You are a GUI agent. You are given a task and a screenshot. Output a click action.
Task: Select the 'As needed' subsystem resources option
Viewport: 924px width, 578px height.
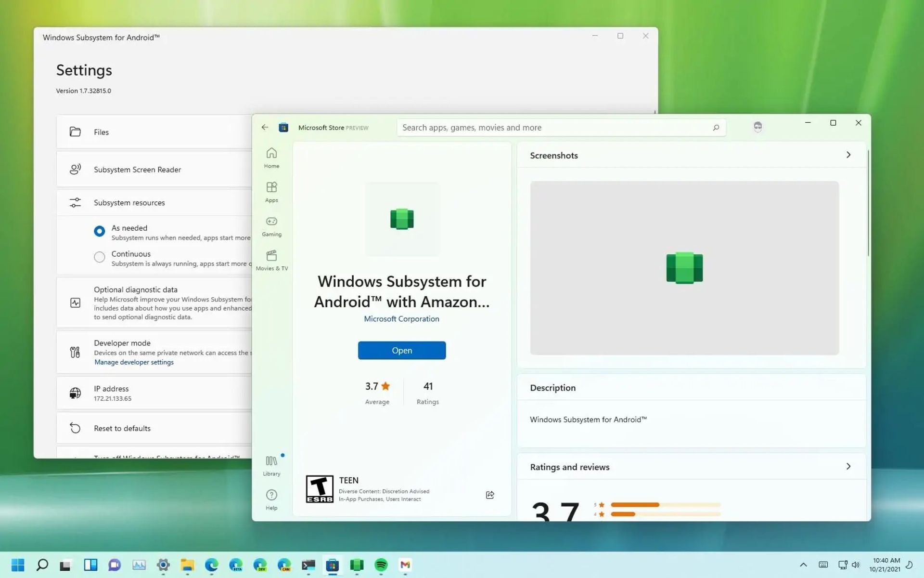[99, 231]
